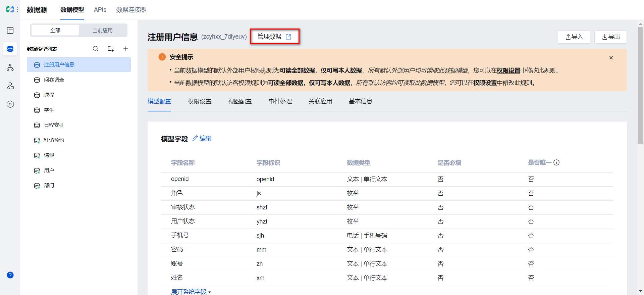Create new folder in data model list
This screenshot has width=644, height=295.
point(111,49)
